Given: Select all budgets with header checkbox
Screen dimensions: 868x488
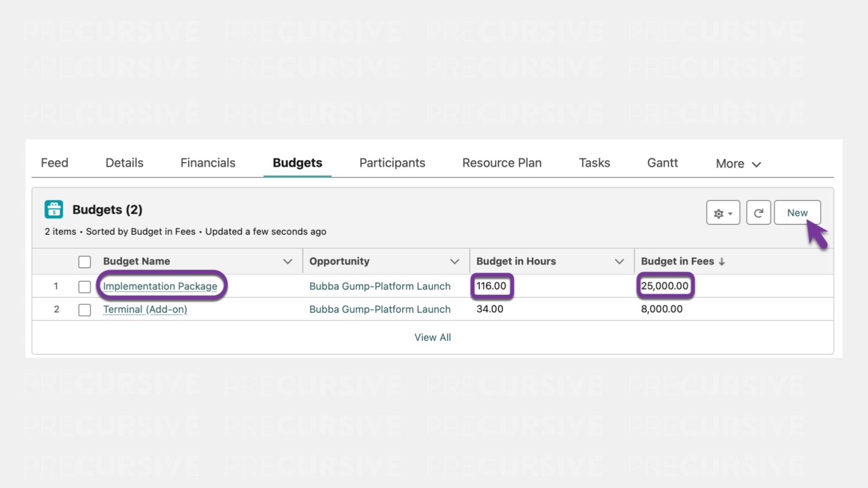Looking at the screenshot, I should point(85,262).
